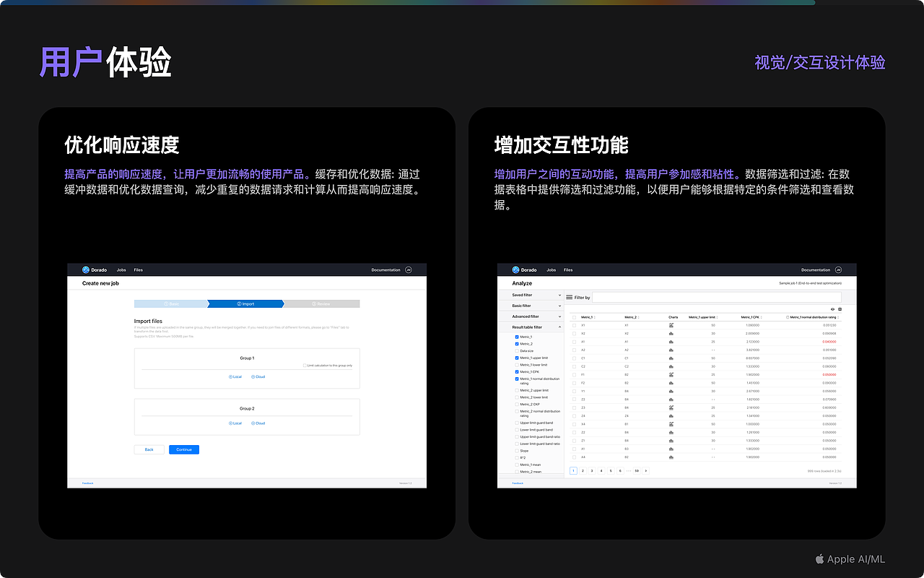Uncheck Metric_1 upper limit filter checkbox

[x=517, y=358]
